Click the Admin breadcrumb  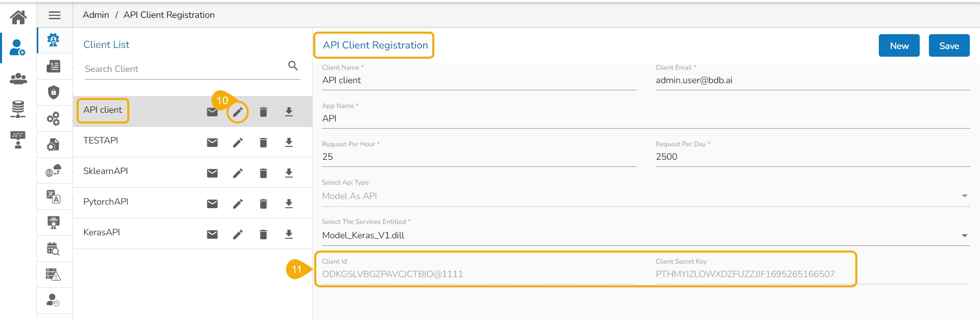click(x=96, y=15)
